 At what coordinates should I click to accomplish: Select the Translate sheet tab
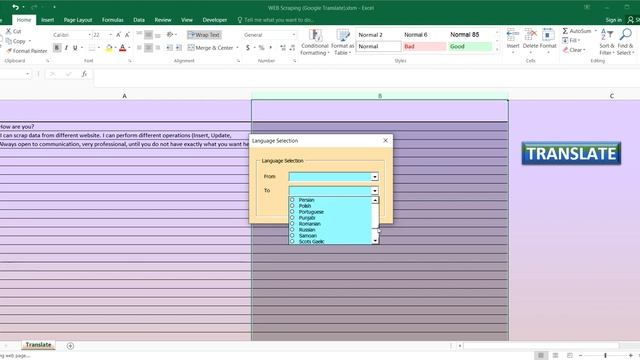pos(38,345)
